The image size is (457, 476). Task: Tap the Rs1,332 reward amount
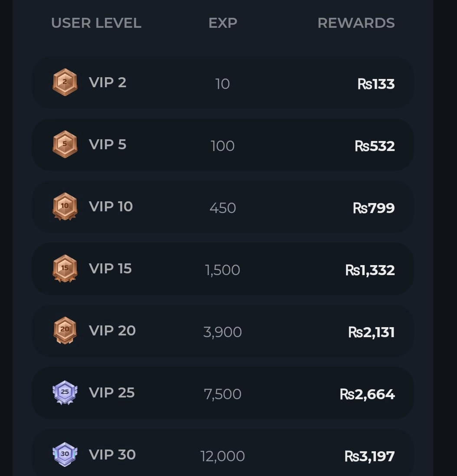pyautogui.click(x=370, y=270)
